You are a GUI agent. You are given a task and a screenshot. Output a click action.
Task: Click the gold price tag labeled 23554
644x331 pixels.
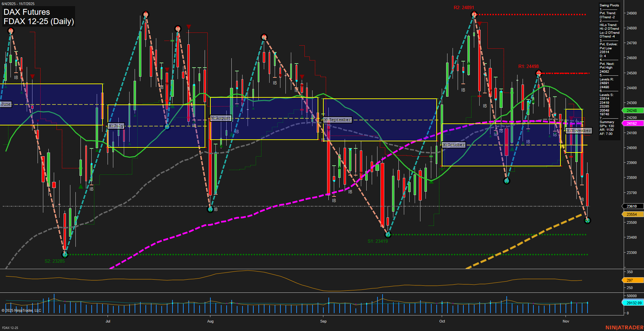click(631, 214)
